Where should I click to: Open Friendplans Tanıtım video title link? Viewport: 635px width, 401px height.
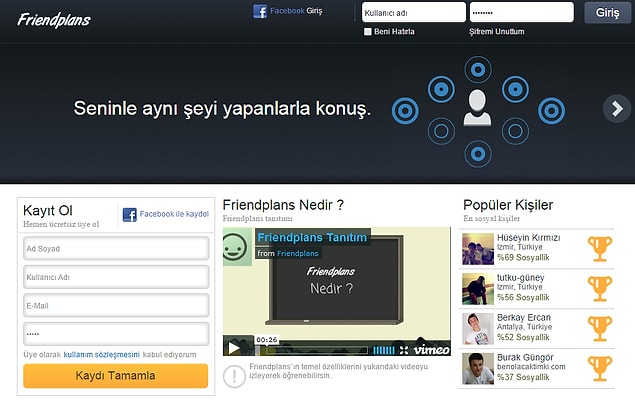312,237
